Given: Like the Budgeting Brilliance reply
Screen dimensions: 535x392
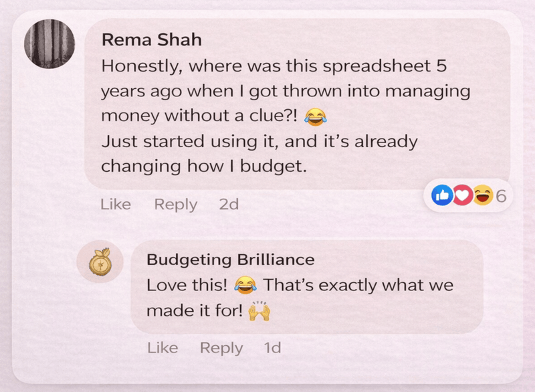Looking at the screenshot, I should click(x=163, y=348).
